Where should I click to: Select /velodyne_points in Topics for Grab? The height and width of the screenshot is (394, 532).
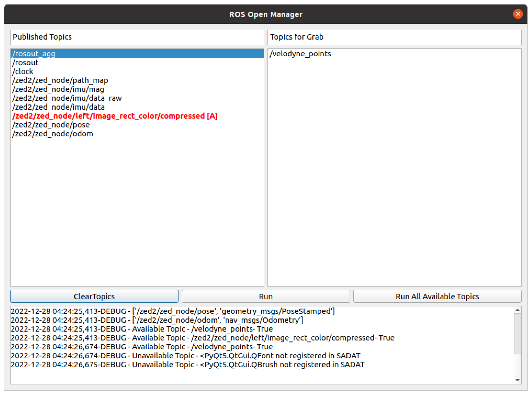point(300,54)
